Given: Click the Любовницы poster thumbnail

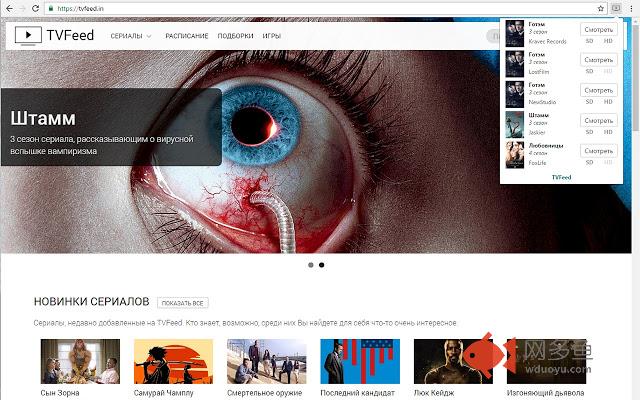Looking at the screenshot, I should (515, 155).
